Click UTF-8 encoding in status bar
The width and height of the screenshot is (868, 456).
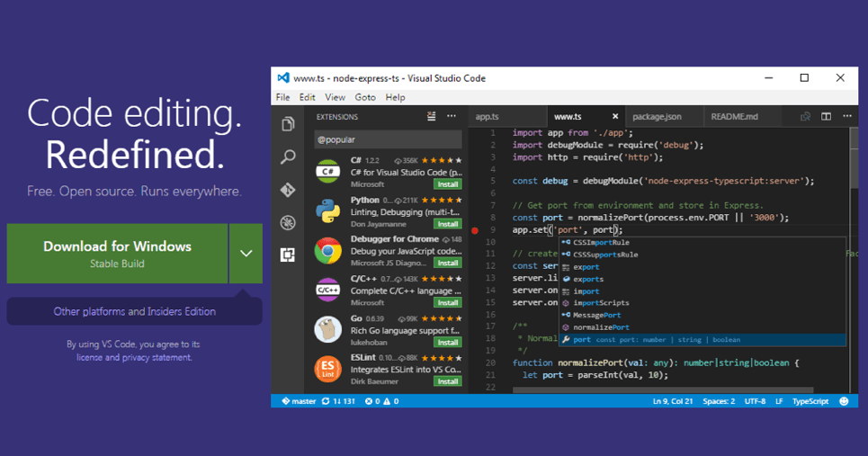click(x=755, y=401)
